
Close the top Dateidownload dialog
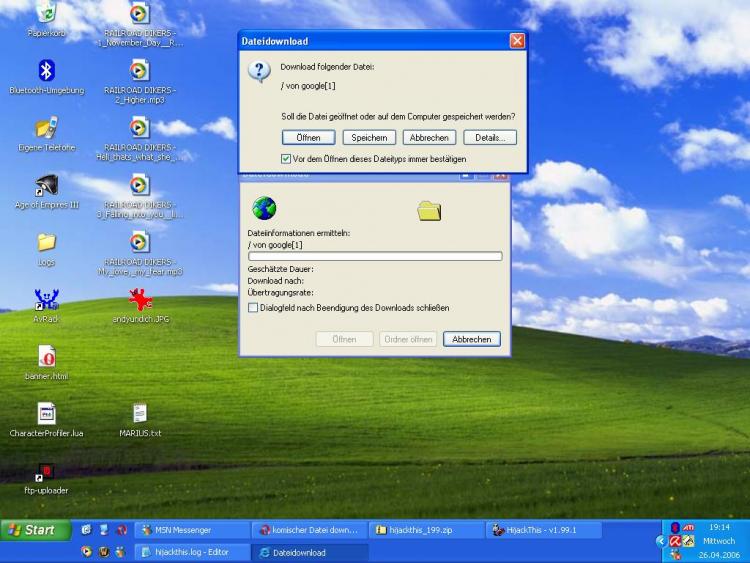pos(517,41)
